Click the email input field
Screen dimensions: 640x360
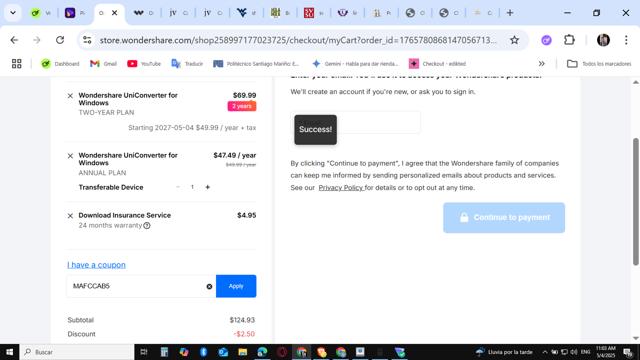(x=356, y=122)
